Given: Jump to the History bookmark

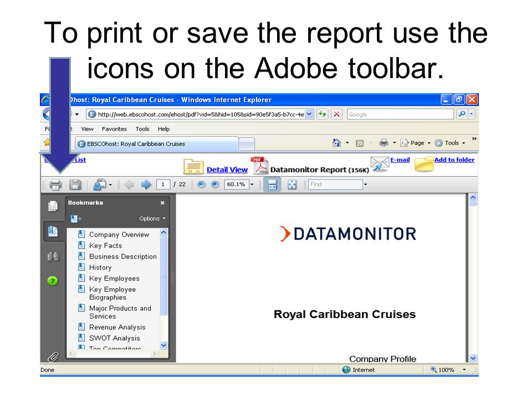Looking at the screenshot, I should [x=100, y=267].
